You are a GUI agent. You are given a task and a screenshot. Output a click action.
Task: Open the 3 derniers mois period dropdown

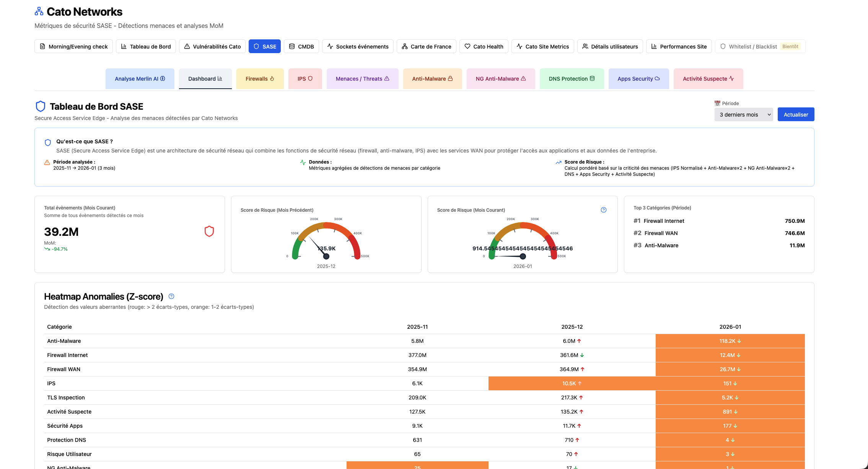point(743,115)
